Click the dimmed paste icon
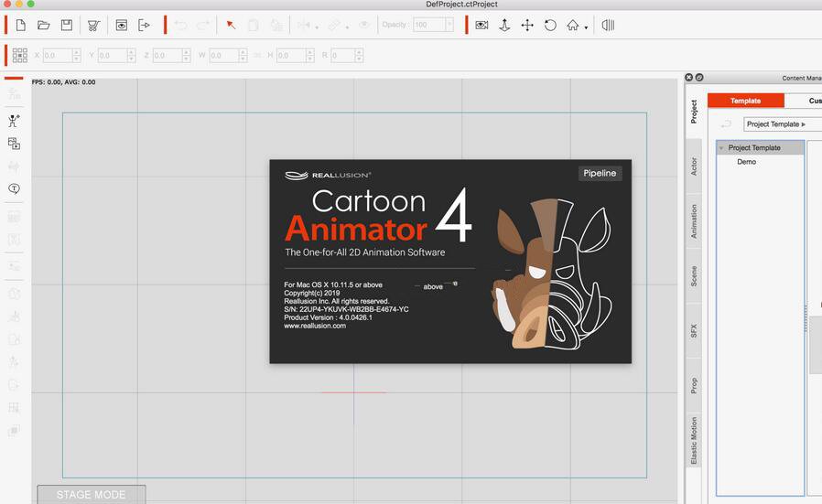The width and height of the screenshot is (822, 504). [276, 25]
